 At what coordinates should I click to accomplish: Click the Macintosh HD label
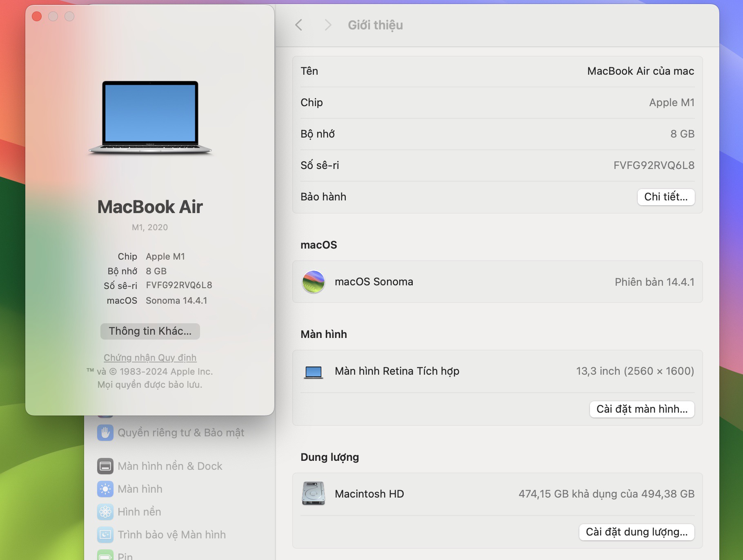pos(369,494)
